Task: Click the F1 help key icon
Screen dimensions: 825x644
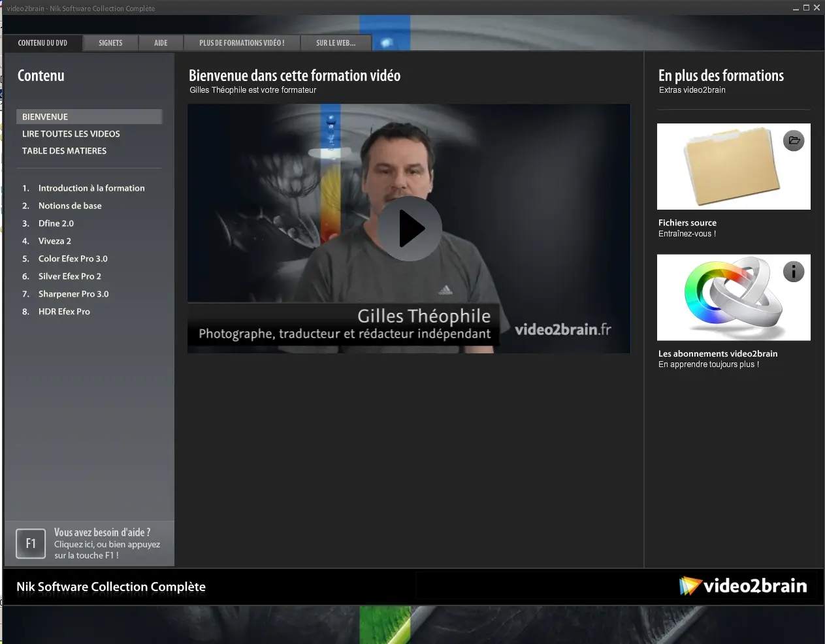Action: point(31,543)
